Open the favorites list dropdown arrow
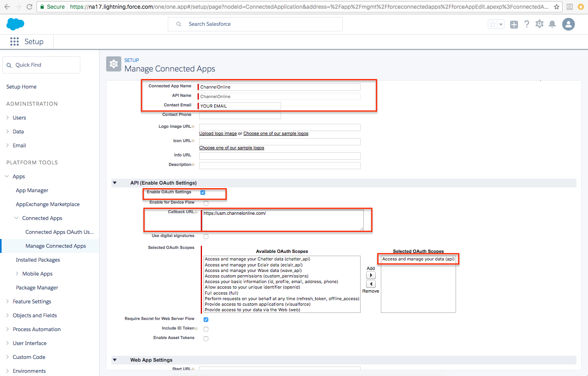588x376 pixels. tap(501, 25)
